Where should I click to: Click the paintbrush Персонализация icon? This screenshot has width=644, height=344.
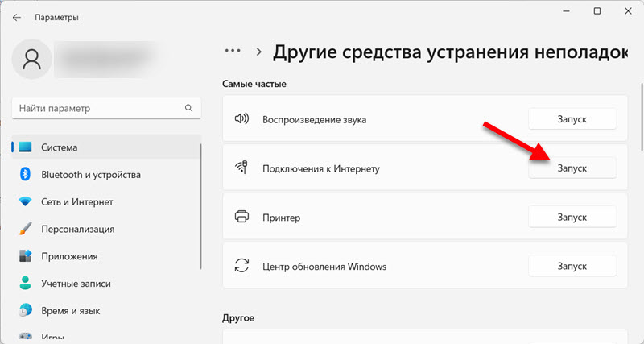(x=25, y=229)
